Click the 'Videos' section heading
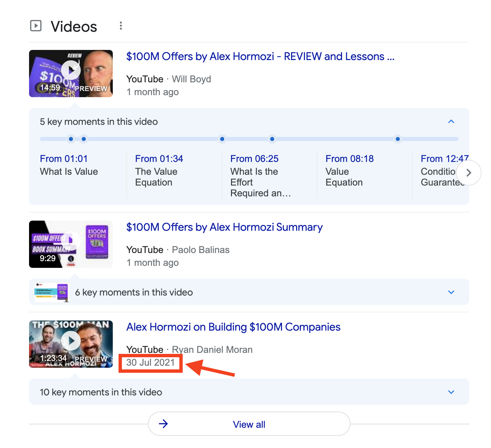491x448 pixels. [x=74, y=27]
